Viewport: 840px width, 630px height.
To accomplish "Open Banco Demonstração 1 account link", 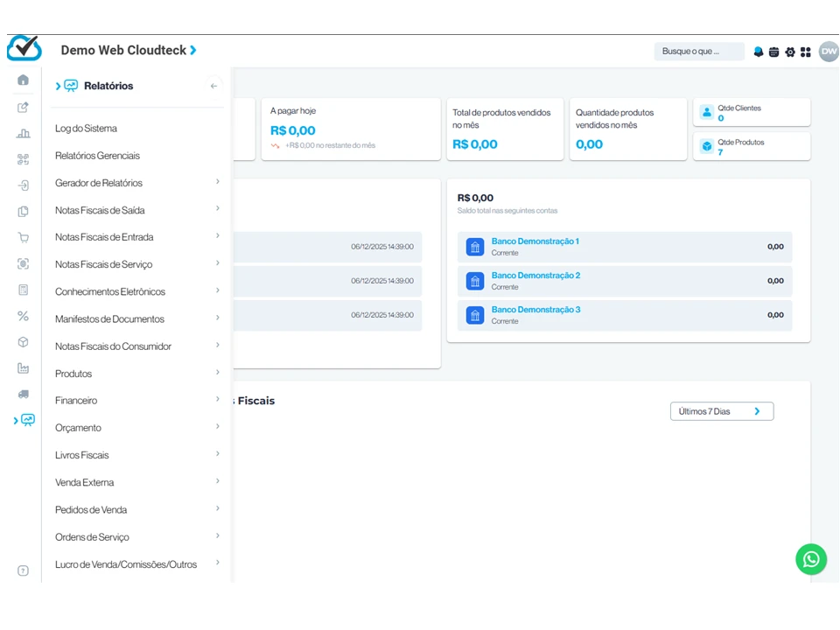I will point(535,241).
